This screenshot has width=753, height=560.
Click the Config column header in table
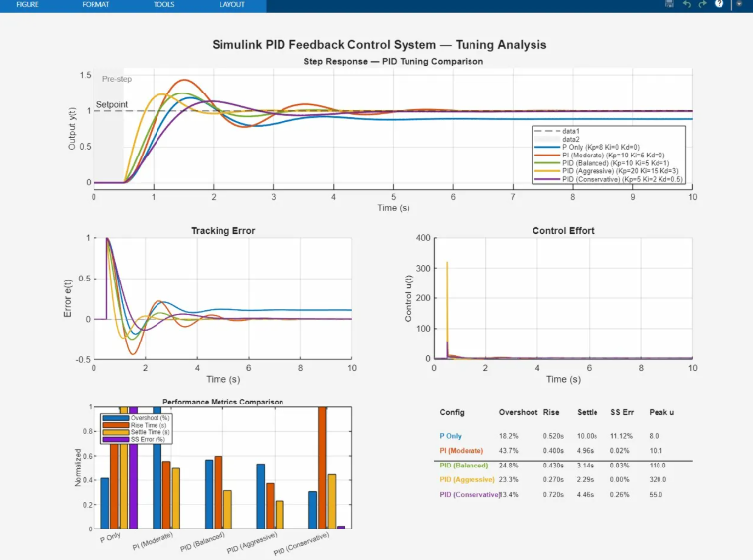click(452, 412)
